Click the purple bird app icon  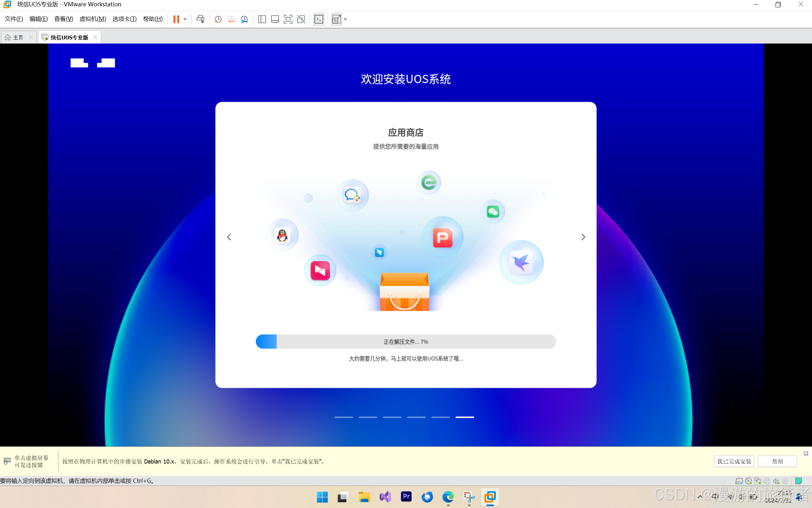(521, 262)
